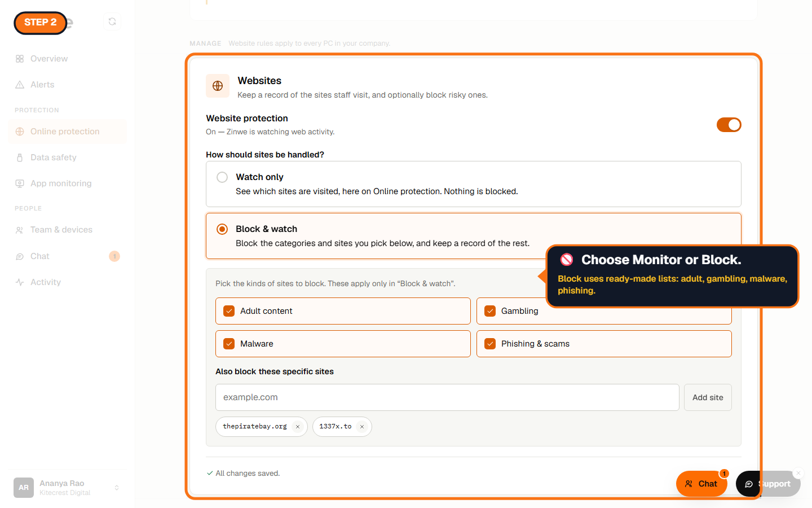Turn off the Website protection switch

point(729,125)
